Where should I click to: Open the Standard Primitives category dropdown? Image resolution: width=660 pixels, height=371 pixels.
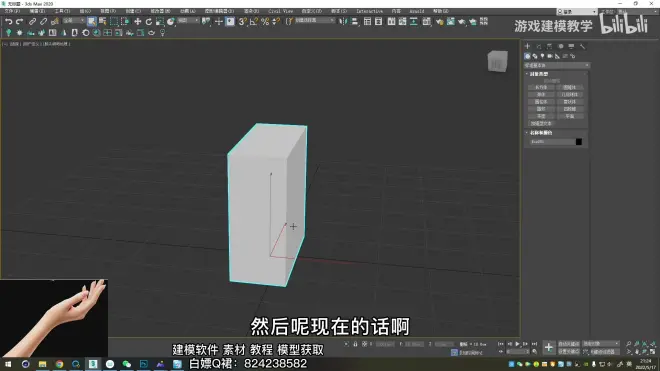[x=556, y=65]
